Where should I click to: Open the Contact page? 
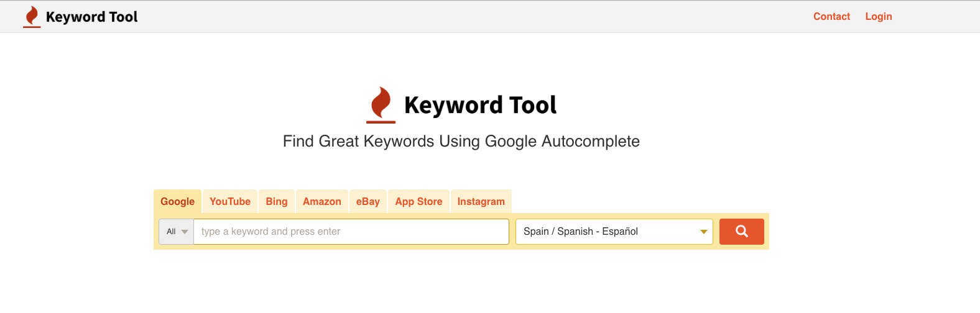(831, 17)
